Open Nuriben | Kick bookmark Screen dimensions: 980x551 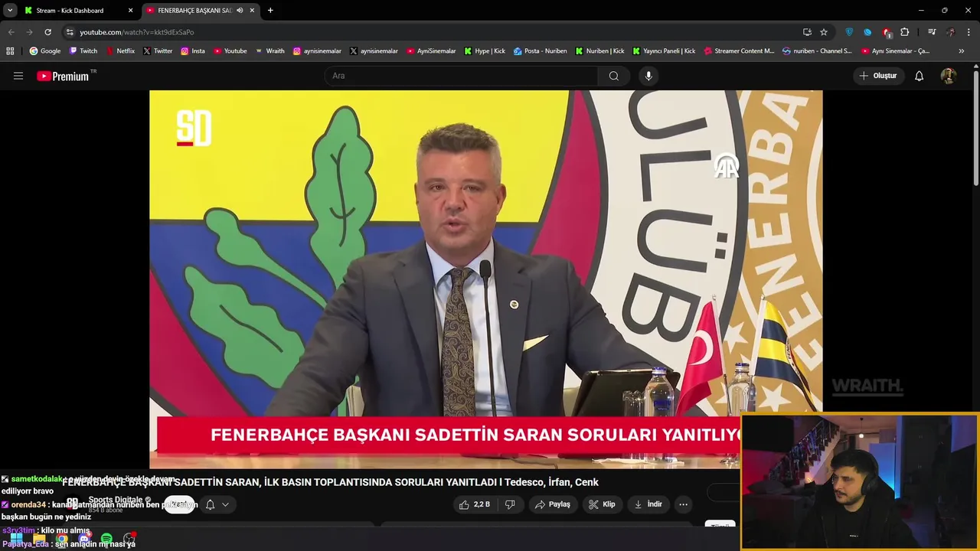599,51
